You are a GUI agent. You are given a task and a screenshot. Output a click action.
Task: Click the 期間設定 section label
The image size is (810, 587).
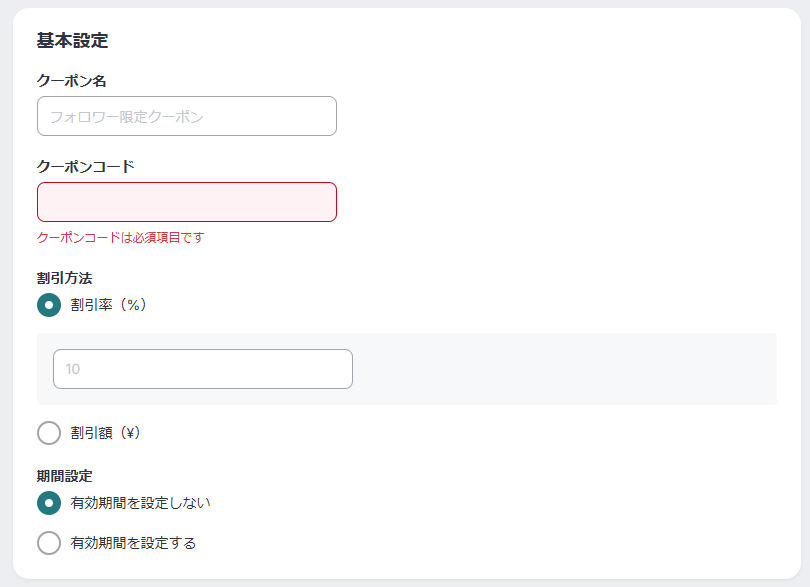click(x=64, y=476)
